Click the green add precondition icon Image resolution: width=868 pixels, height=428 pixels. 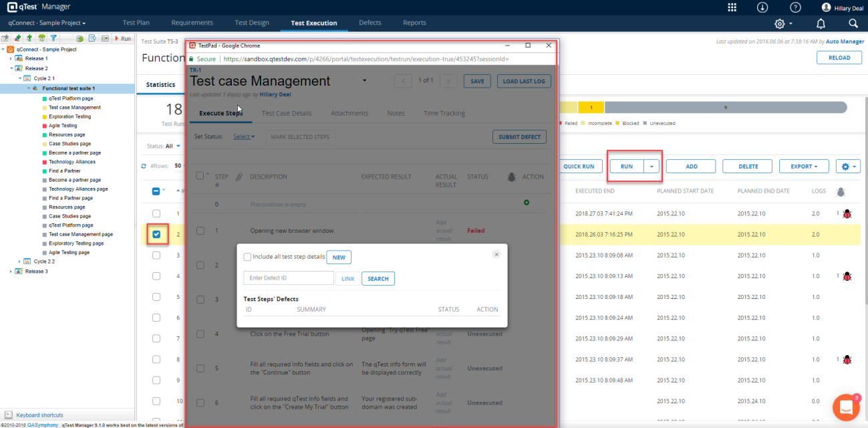pyautogui.click(x=527, y=202)
